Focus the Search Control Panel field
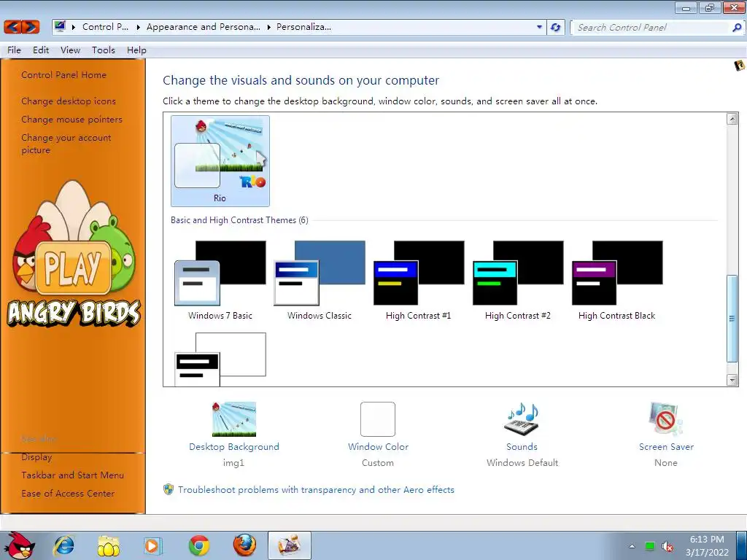Image resolution: width=747 pixels, height=560 pixels. [x=653, y=28]
